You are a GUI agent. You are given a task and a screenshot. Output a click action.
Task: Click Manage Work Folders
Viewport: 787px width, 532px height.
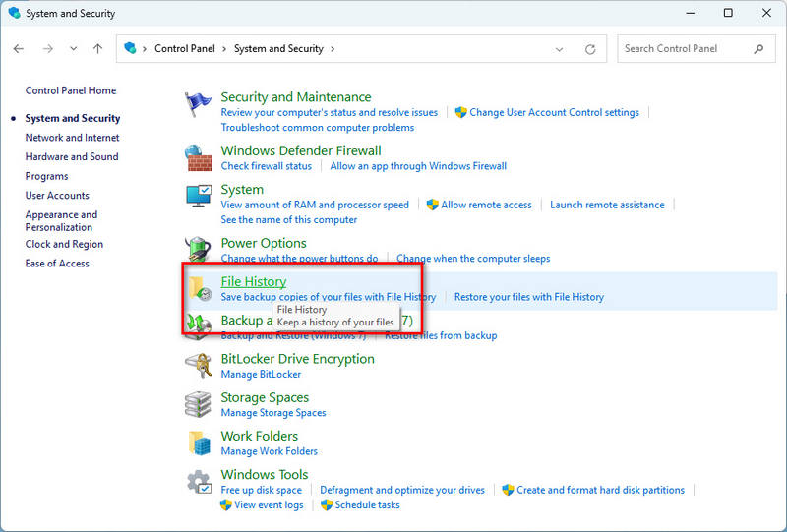(x=269, y=451)
